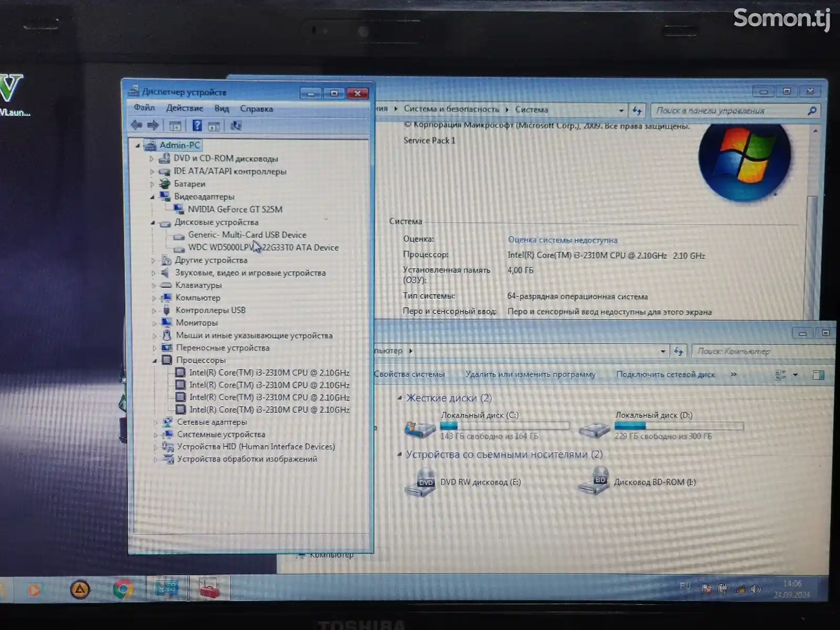Select Generic- Multi-Card USB Device
840x630 pixels.
click(247, 235)
